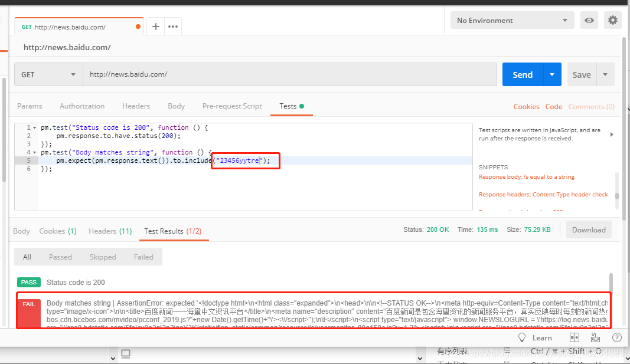Image resolution: width=630 pixels, height=364 pixels.
Task: Open the Save options dropdown arrow
Action: tap(605, 75)
